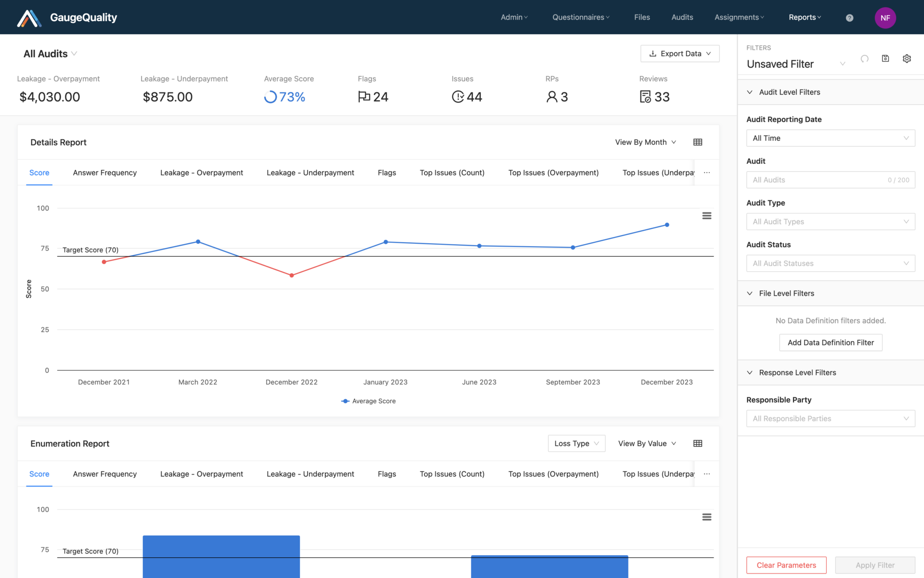Click the December 2023 data point
This screenshot has width=924, height=578.
[x=667, y=225]
